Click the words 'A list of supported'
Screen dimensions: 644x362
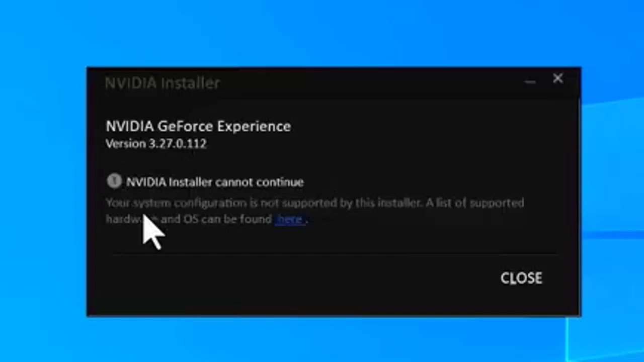click(475, 203)
